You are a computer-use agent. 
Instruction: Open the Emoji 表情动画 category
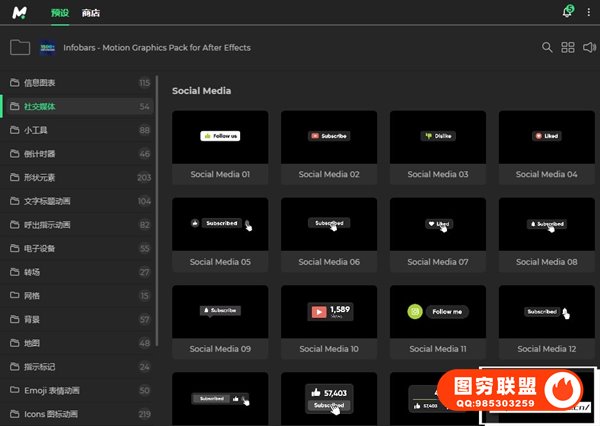click(52, 390)
